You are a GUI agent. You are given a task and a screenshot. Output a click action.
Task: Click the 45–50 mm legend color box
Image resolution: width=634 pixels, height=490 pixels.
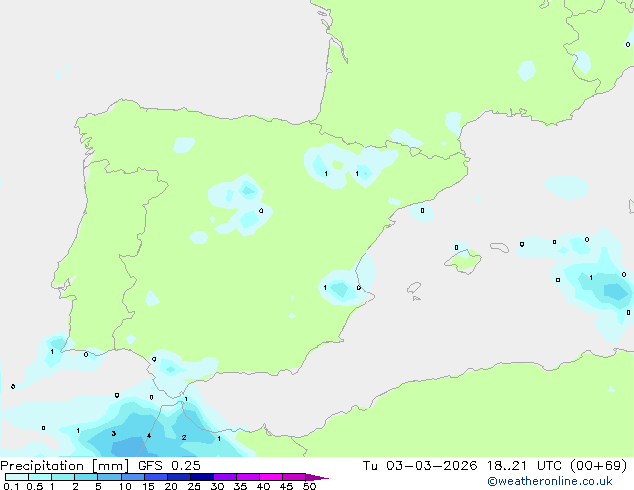pos(294,477)
